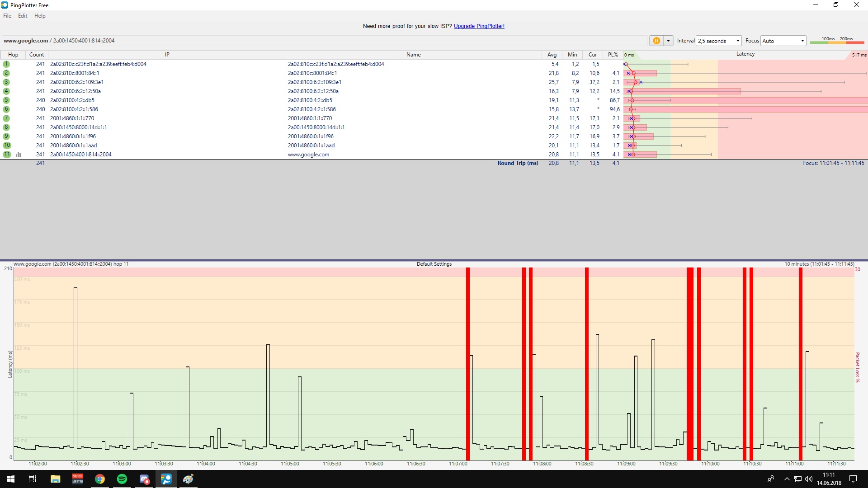The height and width of the screenshot is (488, 868).
Task: Click the hop 8 green number icon
Action: 6,127
